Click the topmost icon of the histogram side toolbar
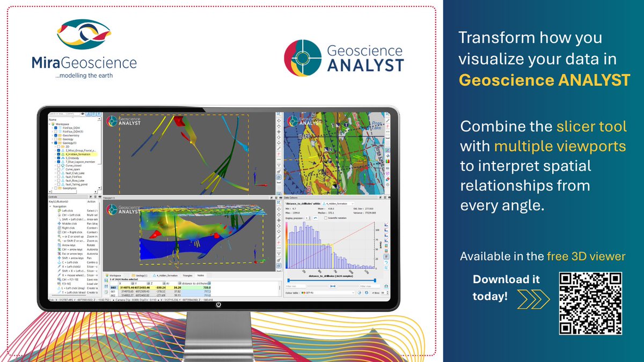 pyautogui.click(x=386, y=225)
